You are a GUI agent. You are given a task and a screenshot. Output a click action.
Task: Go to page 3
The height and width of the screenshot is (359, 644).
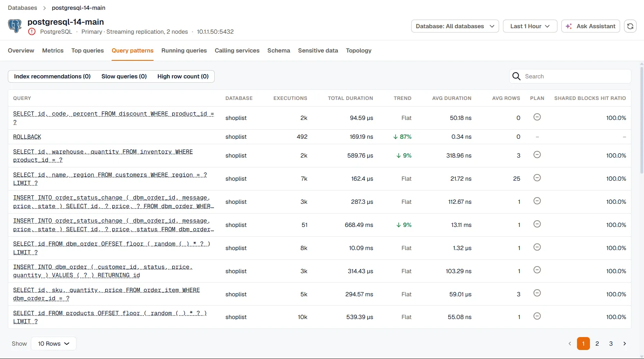(x=611, y=344)
